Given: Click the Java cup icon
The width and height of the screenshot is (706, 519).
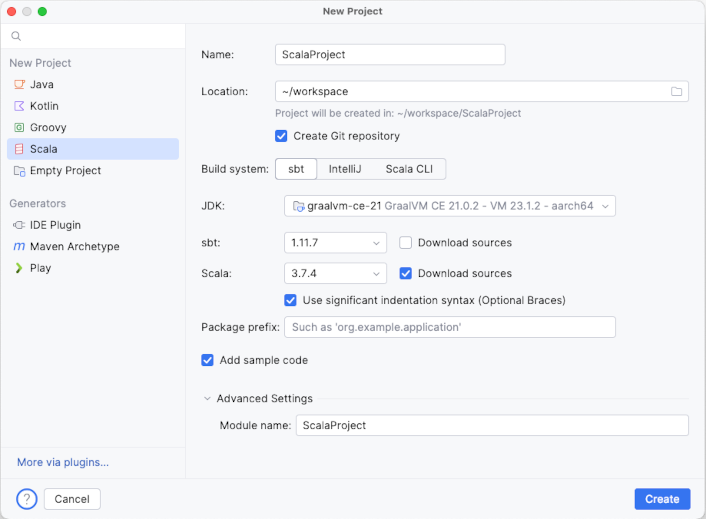Looking at the screenshot, I should point(19,84).
